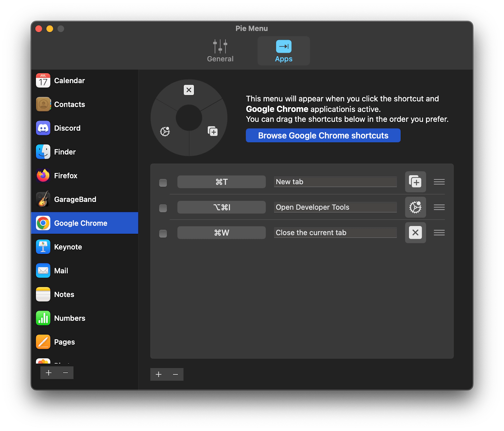
Task: Select Discord in the app sidebar
Action: [67, 128]
